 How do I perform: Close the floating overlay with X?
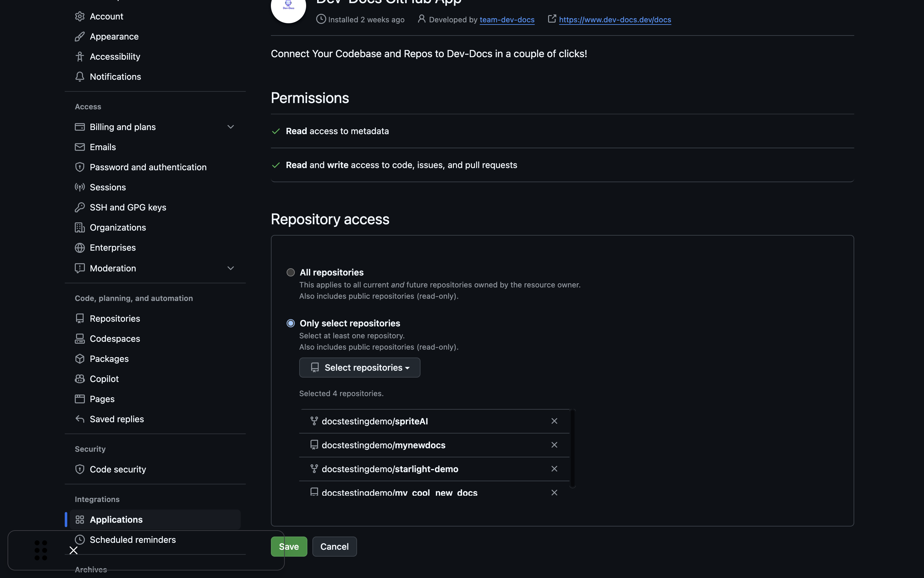[74, 550]
